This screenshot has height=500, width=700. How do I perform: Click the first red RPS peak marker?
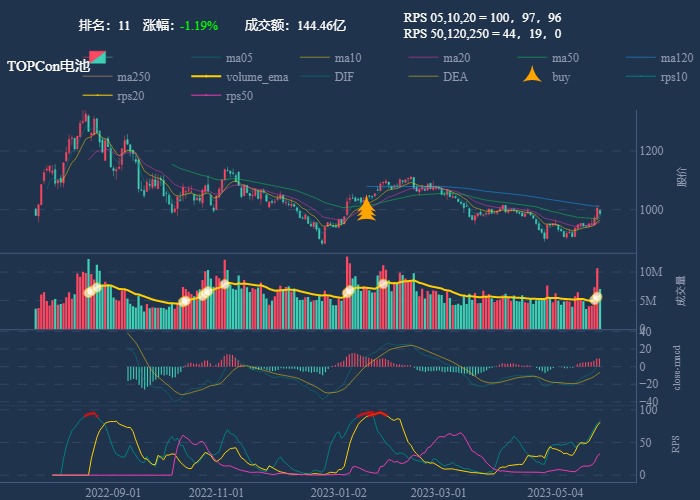[x=91, y=414]
